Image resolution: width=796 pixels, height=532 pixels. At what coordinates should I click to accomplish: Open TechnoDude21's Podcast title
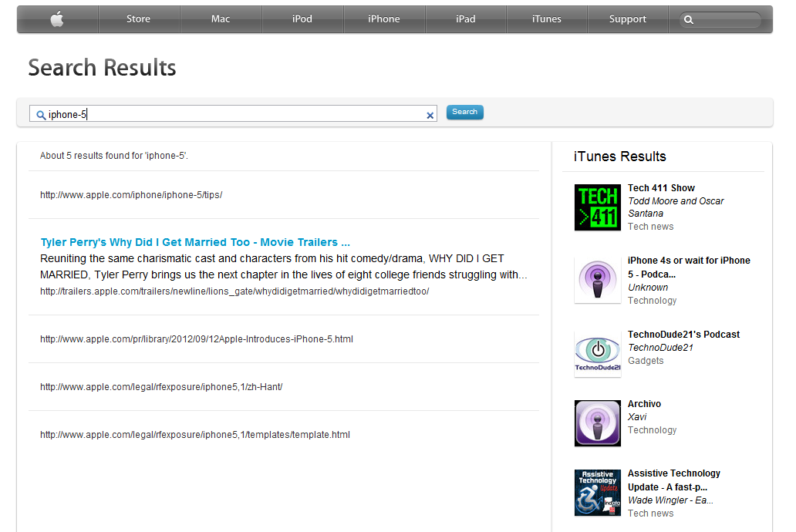click(x=684, y=335)
